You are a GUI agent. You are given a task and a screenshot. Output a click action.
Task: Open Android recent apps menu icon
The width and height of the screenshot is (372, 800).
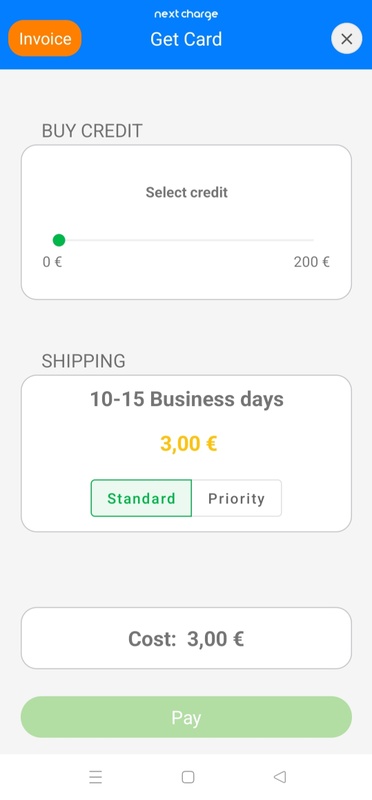(95, 777)
